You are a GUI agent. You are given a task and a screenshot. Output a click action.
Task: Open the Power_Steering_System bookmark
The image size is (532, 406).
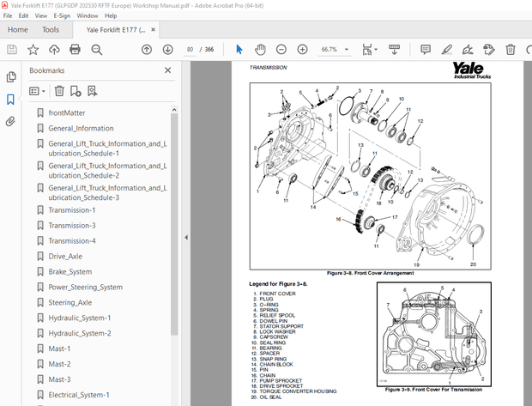(x=85, y=288)
